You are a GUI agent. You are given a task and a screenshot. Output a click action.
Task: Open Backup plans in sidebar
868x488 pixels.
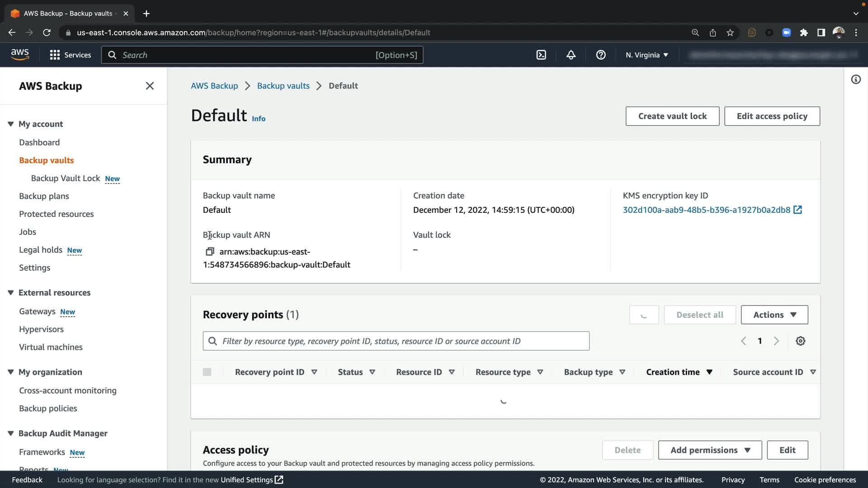pyautogui.click(x=44, y=196)
